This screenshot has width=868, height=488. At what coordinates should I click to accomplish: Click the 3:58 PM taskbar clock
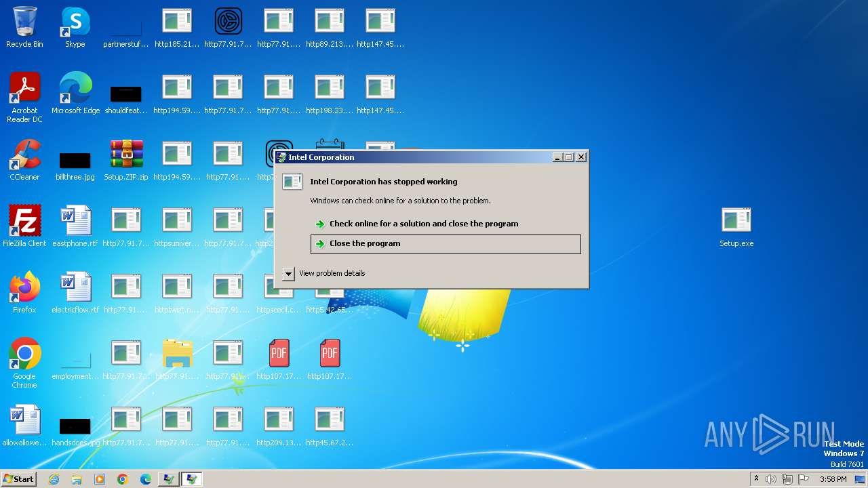click(833, 479)
